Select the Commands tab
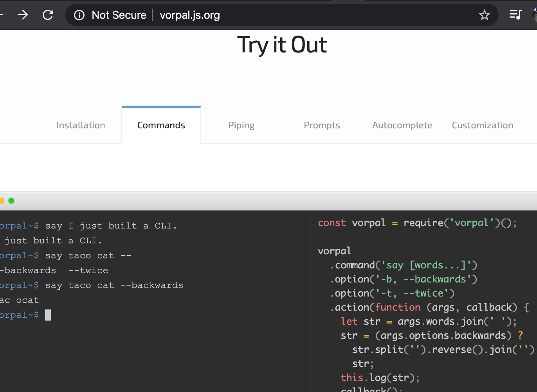The width and height of the screenshot is (537, 392). [161, 125]
